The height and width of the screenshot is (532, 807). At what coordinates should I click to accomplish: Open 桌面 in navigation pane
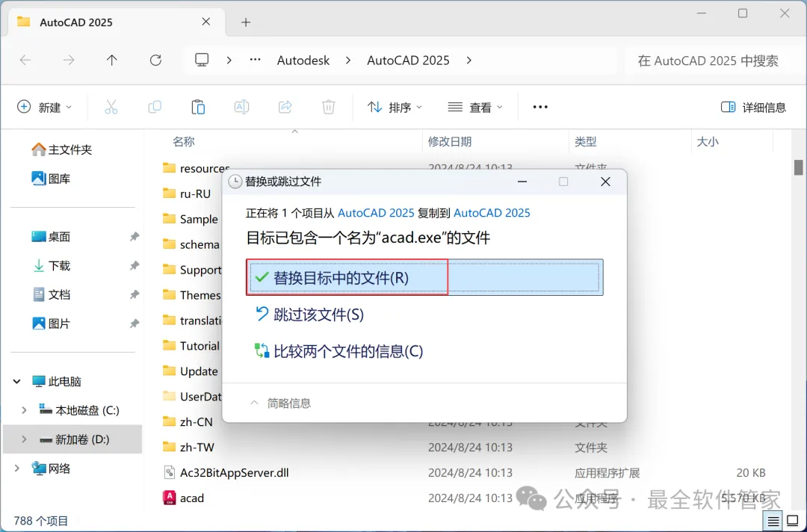(51, 237)
